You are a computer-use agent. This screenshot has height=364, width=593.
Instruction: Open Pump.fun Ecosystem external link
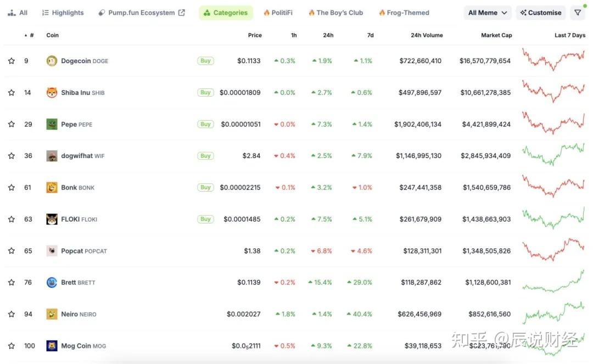(x=142, y=13)
